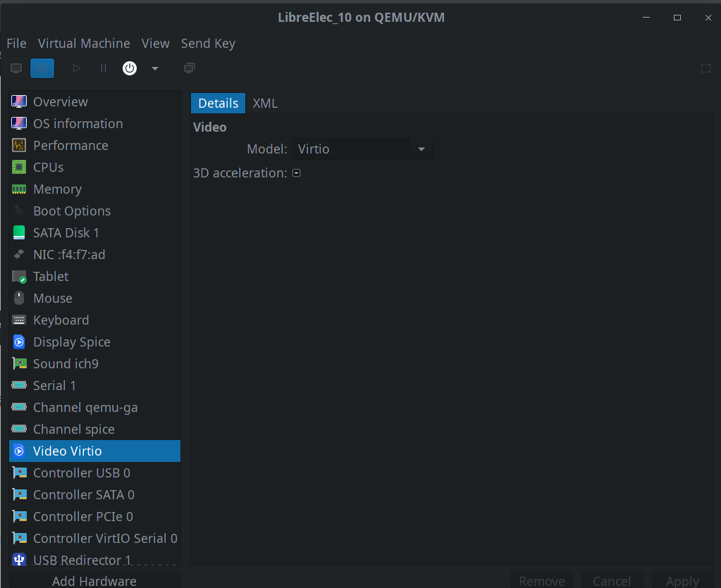Expand the shutdown options dropdown arrow
The height and width of the screenshot is (588, 721).
coord(155,68)
